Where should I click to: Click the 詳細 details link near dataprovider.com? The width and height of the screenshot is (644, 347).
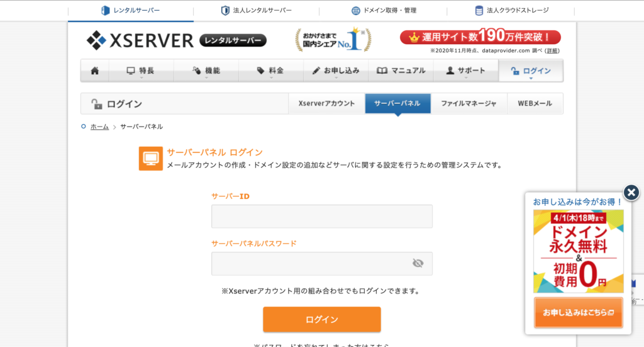[552, 51]
